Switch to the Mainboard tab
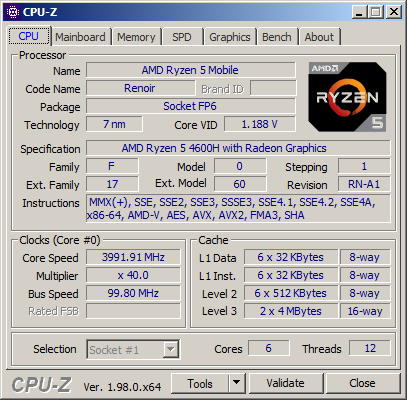 coord(80,37)
